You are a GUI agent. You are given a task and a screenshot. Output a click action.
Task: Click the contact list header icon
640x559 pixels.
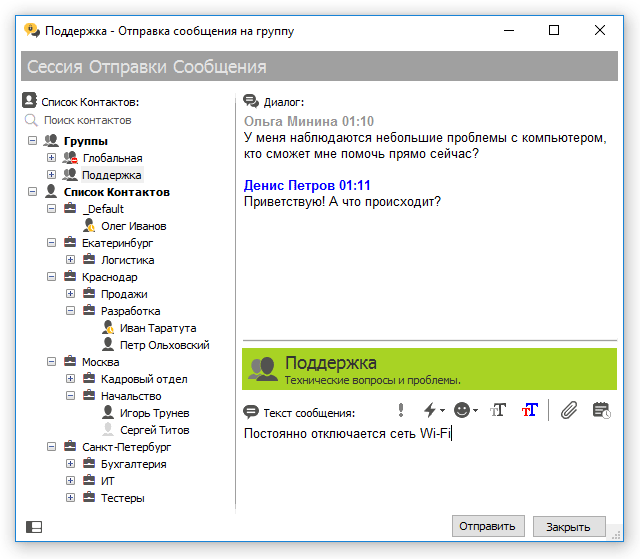[29, 100]
